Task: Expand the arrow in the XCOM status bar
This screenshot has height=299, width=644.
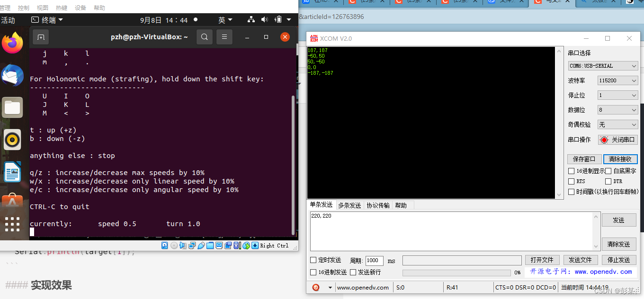Action: click(x=330, y=288)
